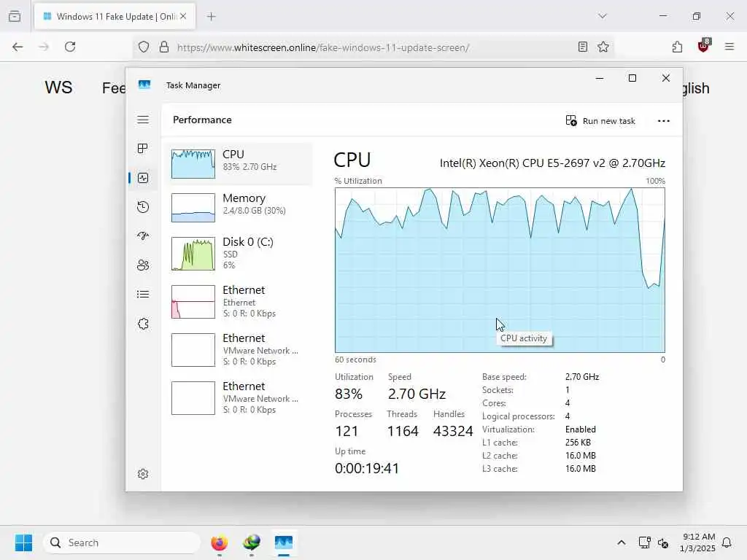Image resolution: width=747 pixels, height=560 pixels.
Task: Open Task Manager hamburger navigation menu
Action: 143,120
